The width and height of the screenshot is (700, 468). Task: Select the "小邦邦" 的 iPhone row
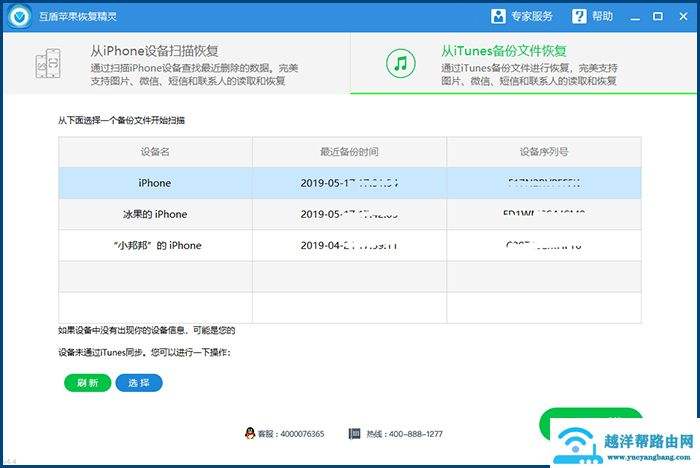point(350,246)
